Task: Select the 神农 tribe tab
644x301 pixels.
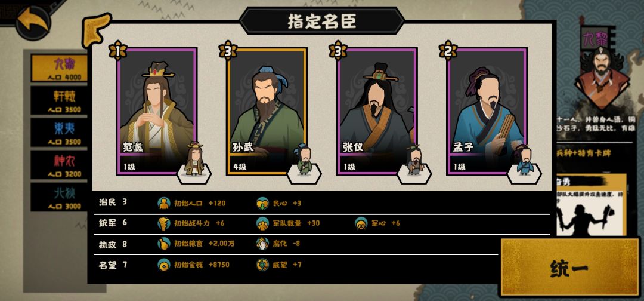Action: coord(60,164)
